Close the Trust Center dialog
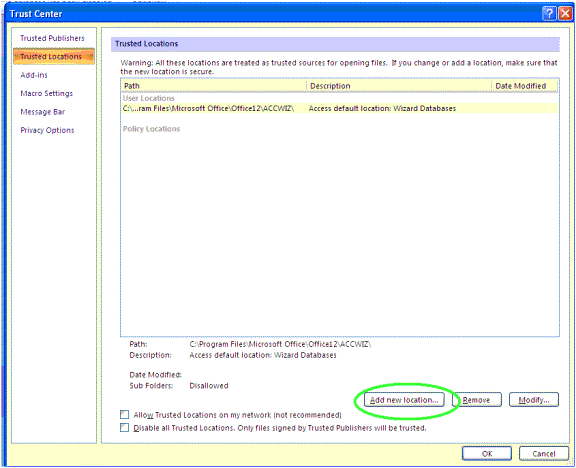This screenshot has height=468, width=576. 565,14
